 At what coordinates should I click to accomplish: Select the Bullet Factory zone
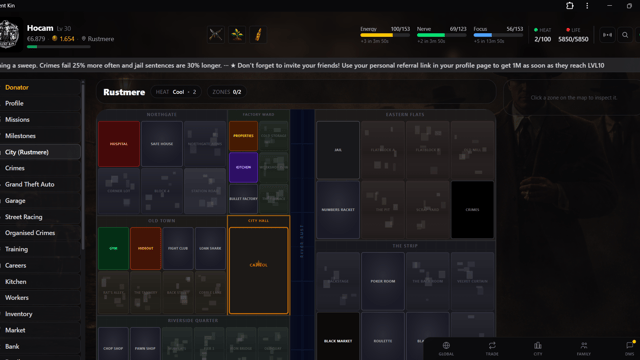(243, 199)
